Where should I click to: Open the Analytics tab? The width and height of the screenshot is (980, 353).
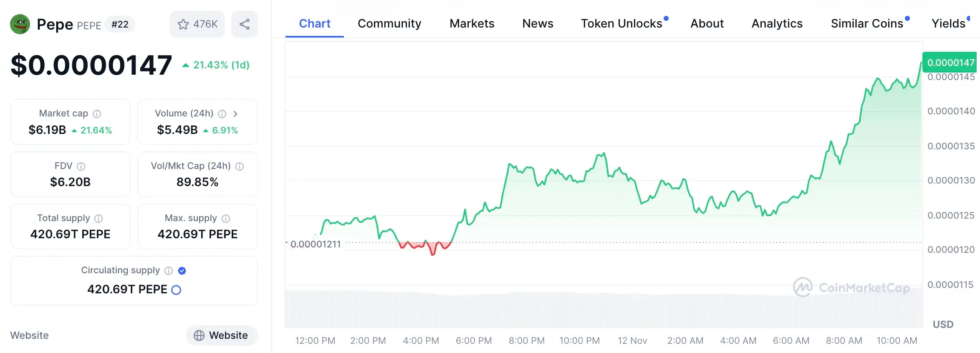pyautogui.click(x=777, y=23)
